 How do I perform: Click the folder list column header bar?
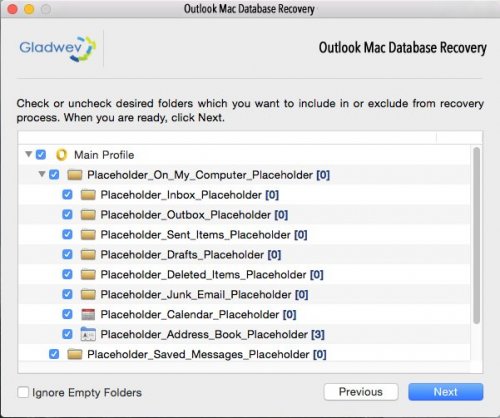click(250, 137)
